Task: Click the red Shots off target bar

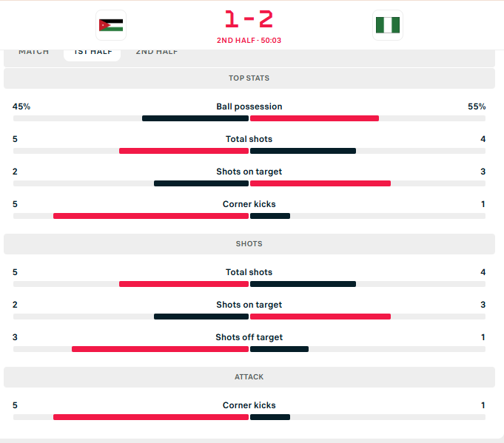Action: pyautogui.click(x=160, y=349)
